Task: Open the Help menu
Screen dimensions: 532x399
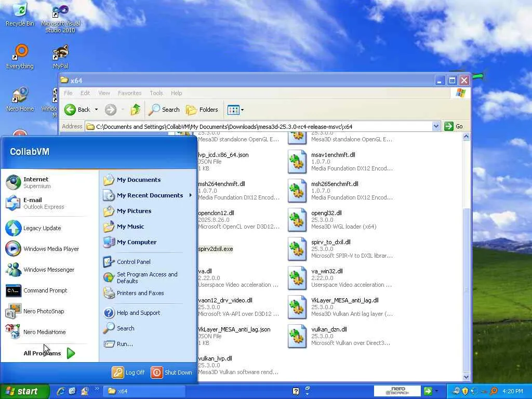Action: (177, 93)
